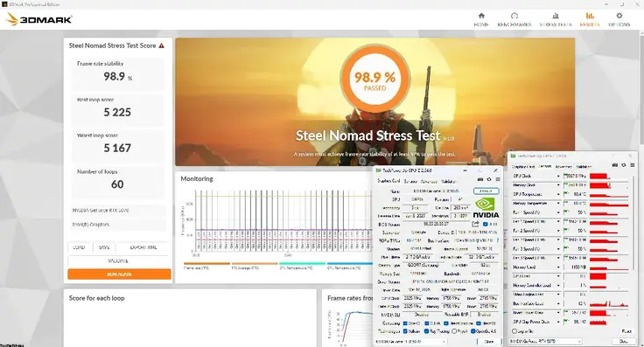This screenshot has height=347, width=644.
Task: Toggle the Ray Tracing checkbox
Action: pyautogui.click(x=427, y=331)
